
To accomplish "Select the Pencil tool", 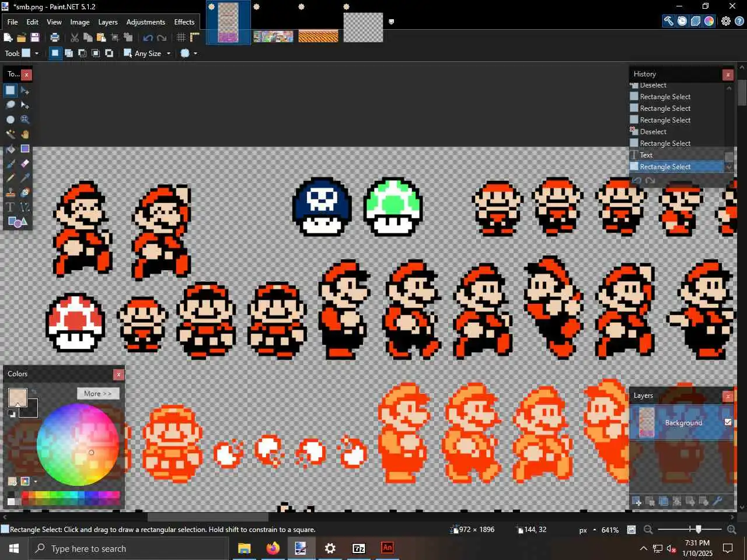I will (11, 178).
